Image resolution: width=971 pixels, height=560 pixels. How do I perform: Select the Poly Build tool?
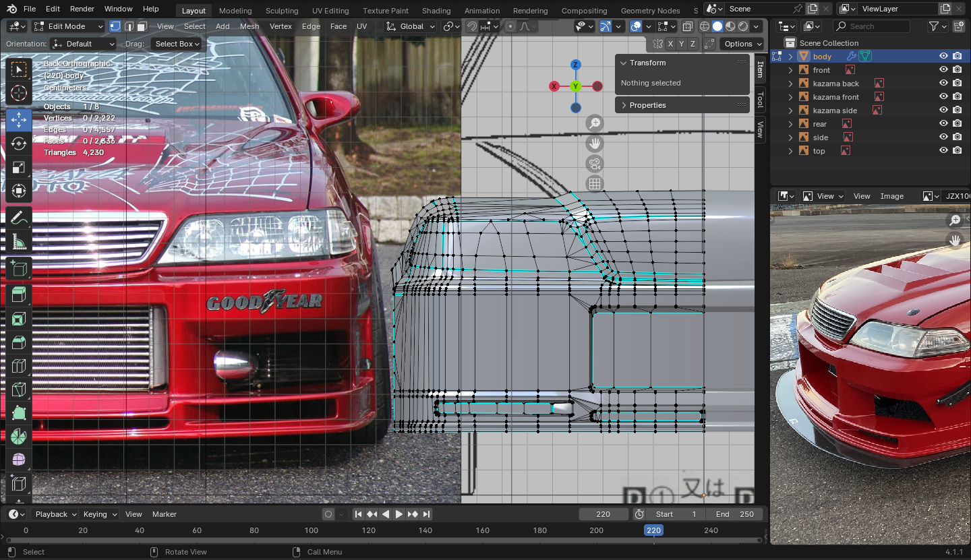pos(19,413)
